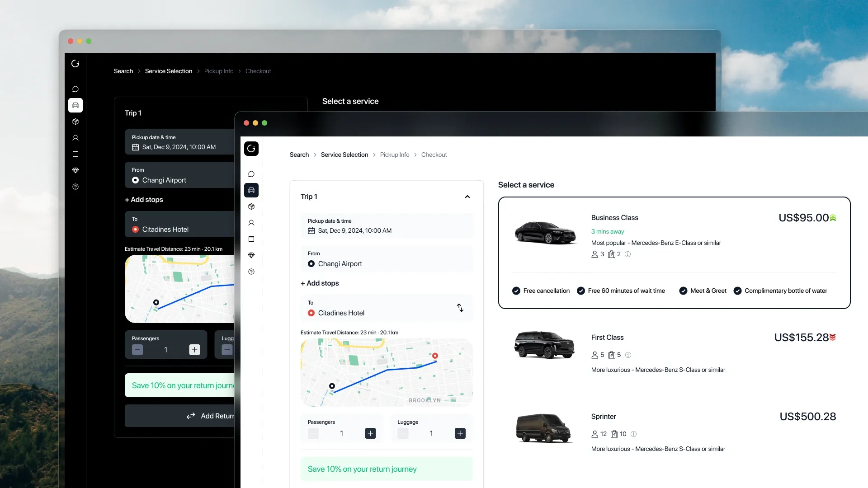Toggle Complimentary bottle of water checkmark
Screen dimensions: 868x488
(x=737, y=291)
